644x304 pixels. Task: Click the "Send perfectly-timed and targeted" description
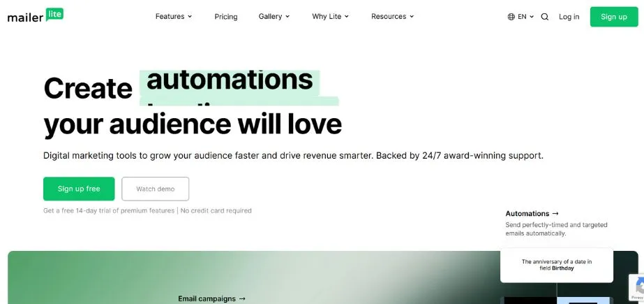[556, 229]
